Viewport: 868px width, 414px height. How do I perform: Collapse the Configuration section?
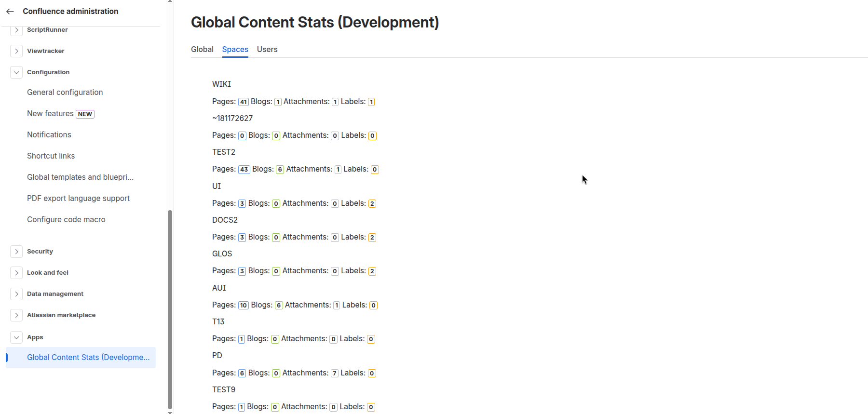[16, 72]
